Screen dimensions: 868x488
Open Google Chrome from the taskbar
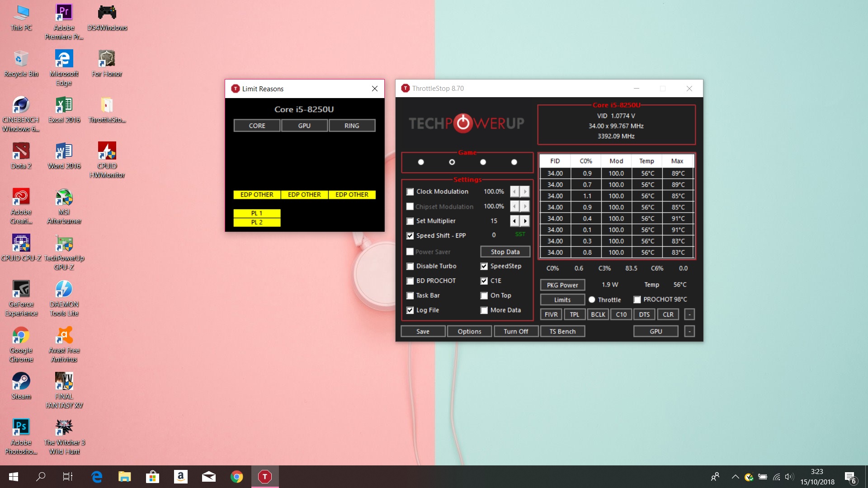pos(236,476)
